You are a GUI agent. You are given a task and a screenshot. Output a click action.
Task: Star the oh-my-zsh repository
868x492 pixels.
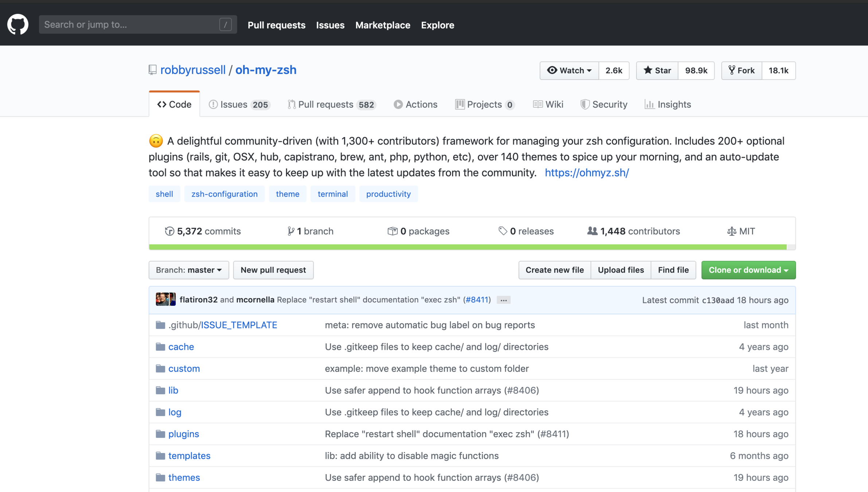point(657,70)
